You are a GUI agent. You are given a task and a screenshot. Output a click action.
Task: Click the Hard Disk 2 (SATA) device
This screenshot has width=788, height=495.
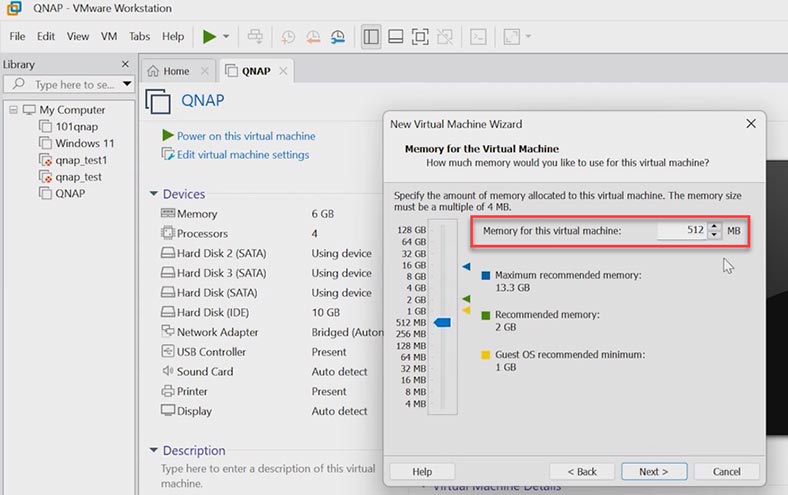point(221,253)
